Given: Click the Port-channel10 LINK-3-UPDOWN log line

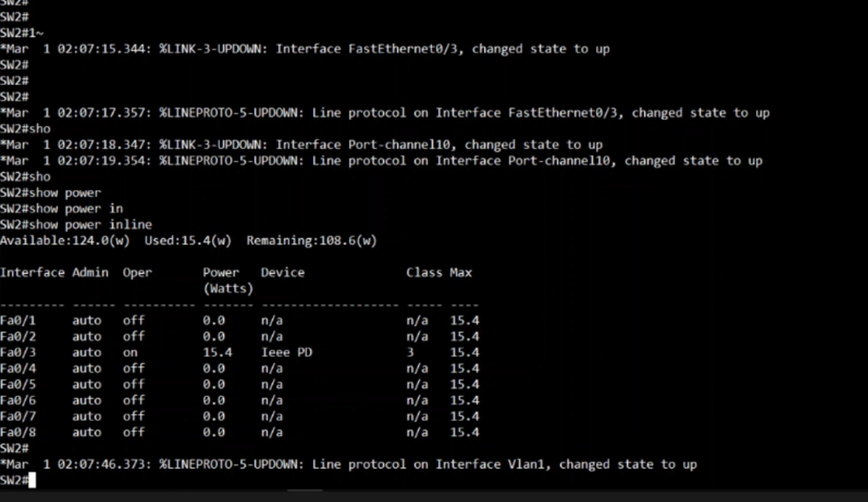Looking at the screenshot, I should (302, 145).
